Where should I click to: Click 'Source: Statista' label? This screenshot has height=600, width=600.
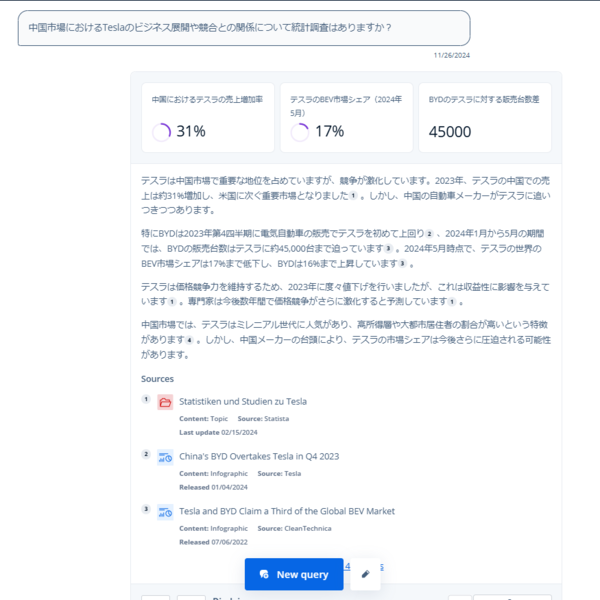click(263, 419)
